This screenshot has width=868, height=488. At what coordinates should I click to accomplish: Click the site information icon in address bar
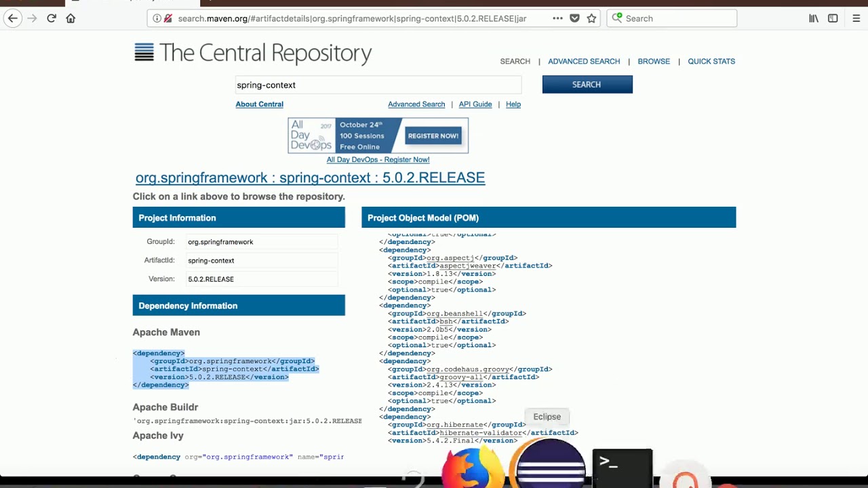point(157,18)
